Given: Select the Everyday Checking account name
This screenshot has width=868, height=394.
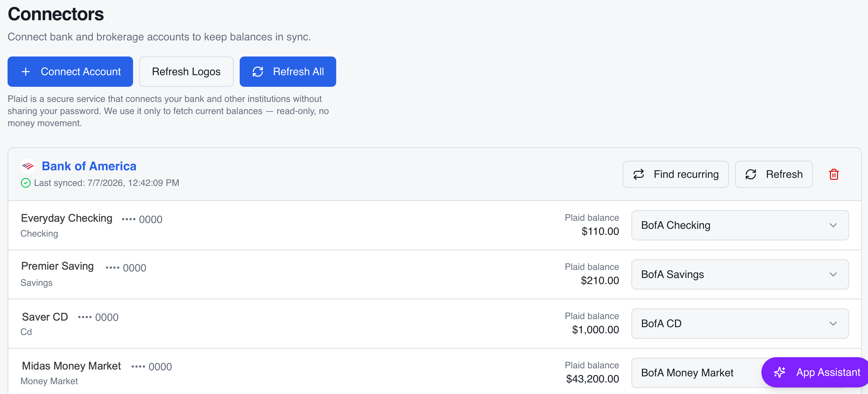Looking at the screenshot, I should point(67,218).
